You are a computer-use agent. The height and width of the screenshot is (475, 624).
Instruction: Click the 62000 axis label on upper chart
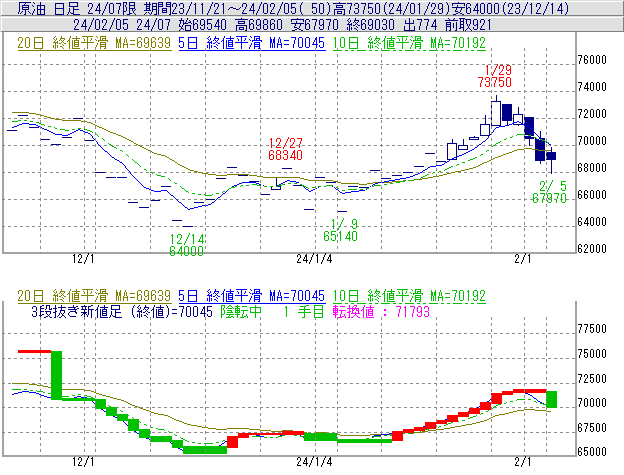coord(592,249)
